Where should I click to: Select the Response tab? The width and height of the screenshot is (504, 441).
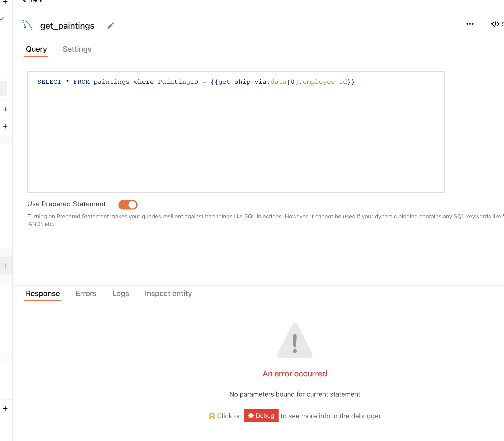pos(43,293)
